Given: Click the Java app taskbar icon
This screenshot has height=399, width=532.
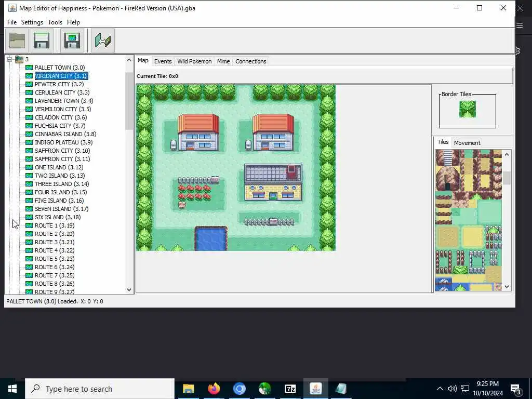Looking at the screenshot, I should 315,389.
